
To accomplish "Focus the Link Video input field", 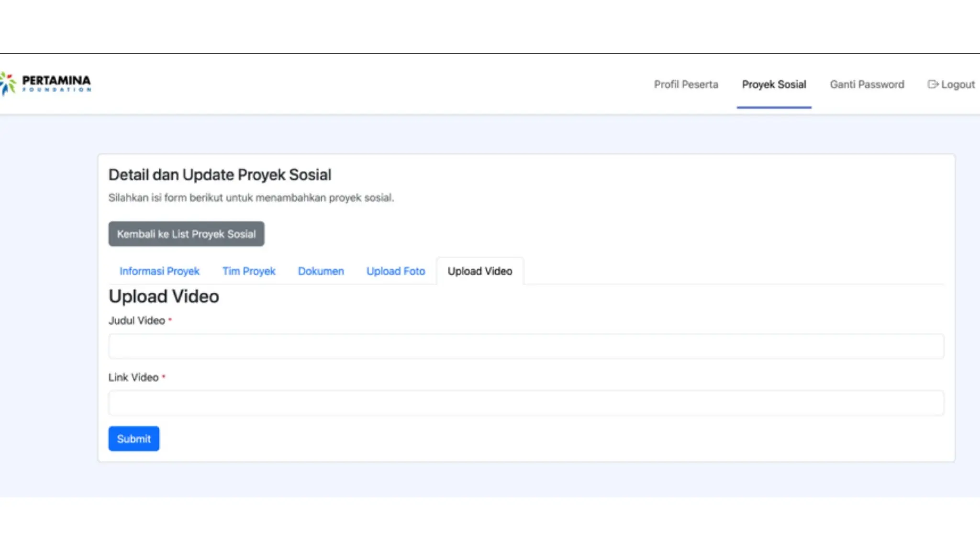I will pyautogui.click(x=526, y=403).
